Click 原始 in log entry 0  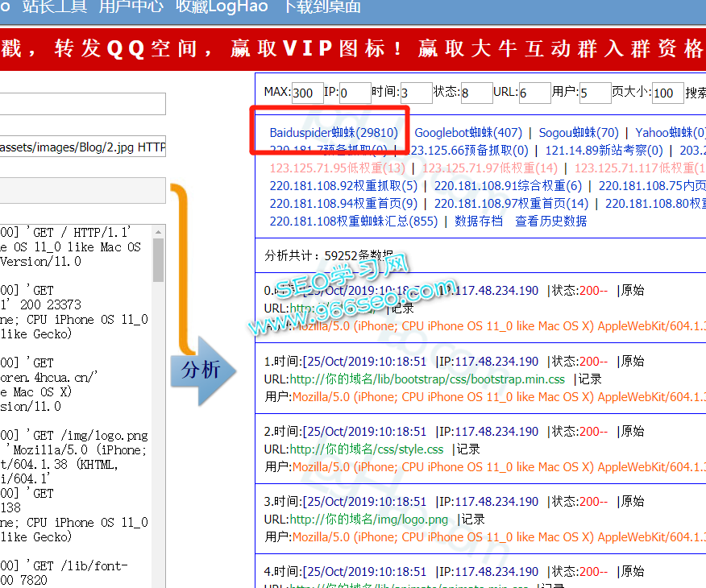pos(633,290)
